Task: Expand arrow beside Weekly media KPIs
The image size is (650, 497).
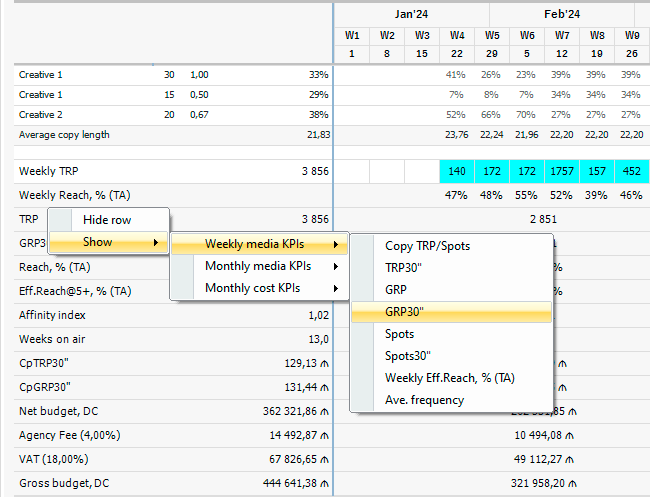Action: pyautogui.click(x=336, y=245)
